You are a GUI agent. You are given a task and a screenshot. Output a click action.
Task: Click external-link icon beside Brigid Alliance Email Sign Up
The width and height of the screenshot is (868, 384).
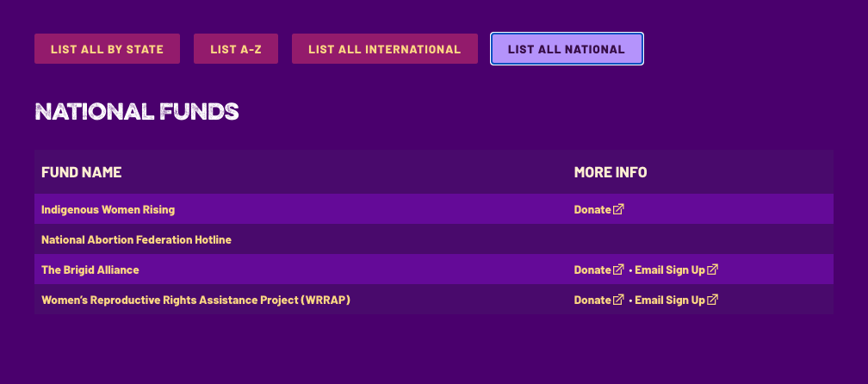(x=712, y=269)
